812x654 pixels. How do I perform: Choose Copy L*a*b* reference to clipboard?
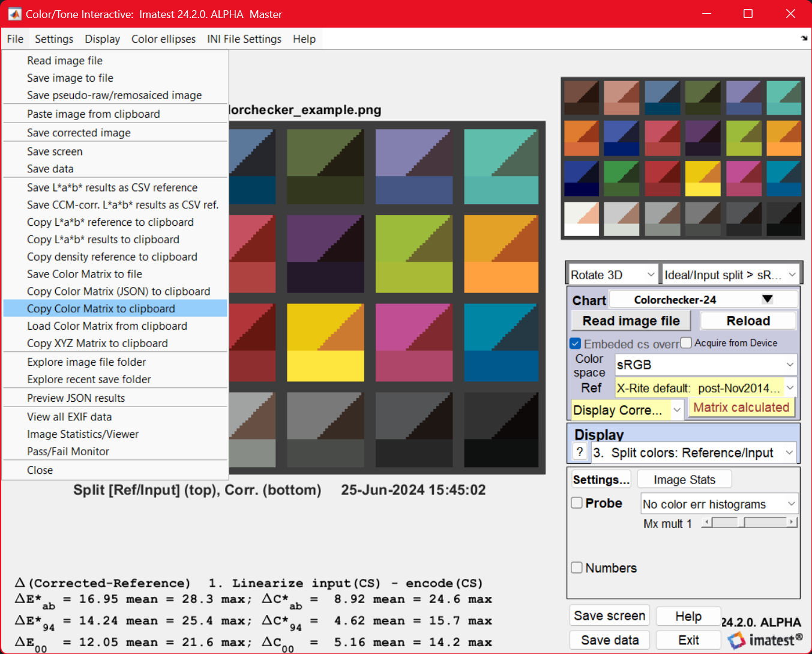pyautogui.click(x=115, y=222)
